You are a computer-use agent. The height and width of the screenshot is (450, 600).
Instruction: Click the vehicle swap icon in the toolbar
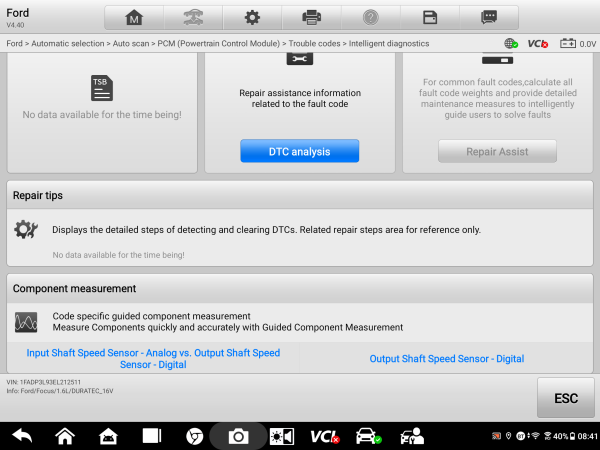(x=193, y=18)
